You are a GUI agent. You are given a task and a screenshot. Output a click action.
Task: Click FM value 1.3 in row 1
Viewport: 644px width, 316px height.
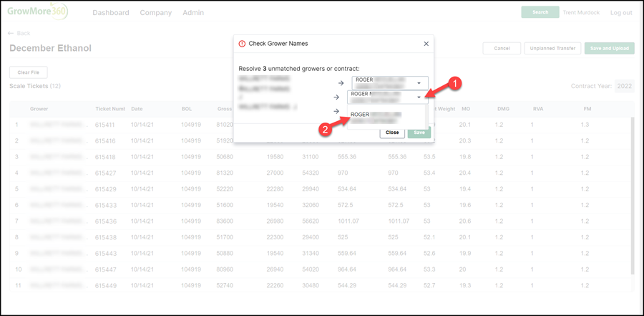click(585, 124)
